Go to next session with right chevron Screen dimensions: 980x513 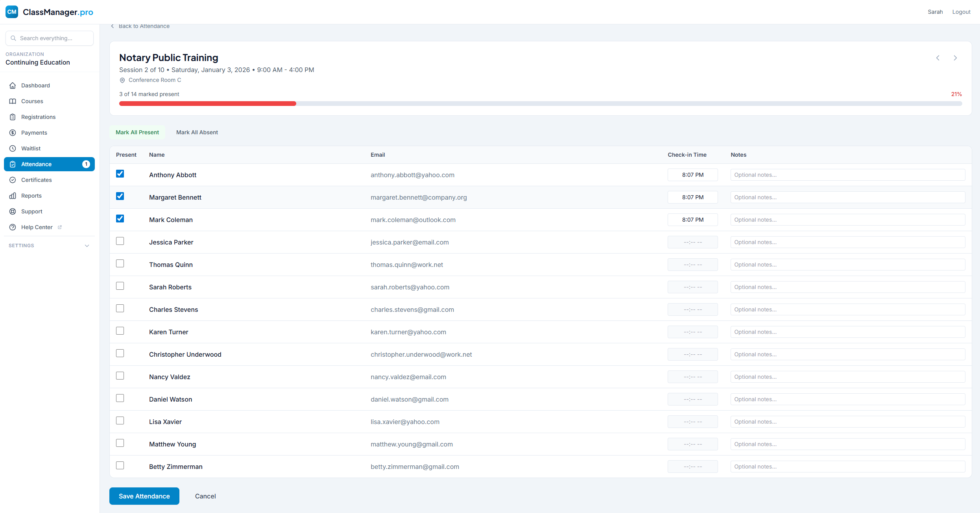click(955, 58)
